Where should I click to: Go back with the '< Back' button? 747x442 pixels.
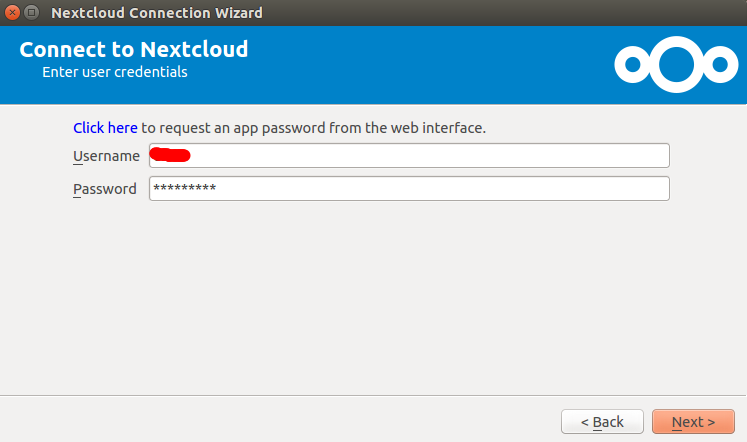(602, 422)
